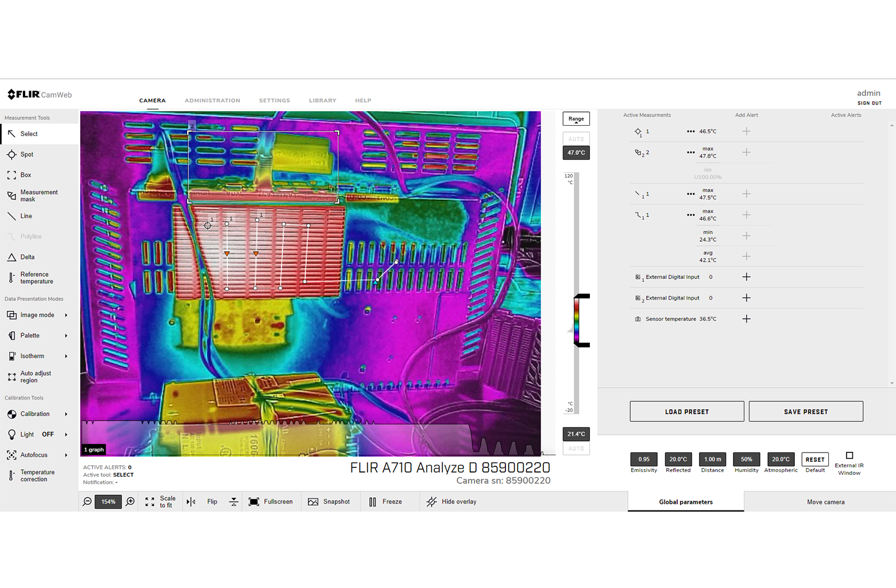The width and height of the screenshot is (896, 588).
Task: Click the upper limit value 47.0°C
Action: tap(576, 153)
